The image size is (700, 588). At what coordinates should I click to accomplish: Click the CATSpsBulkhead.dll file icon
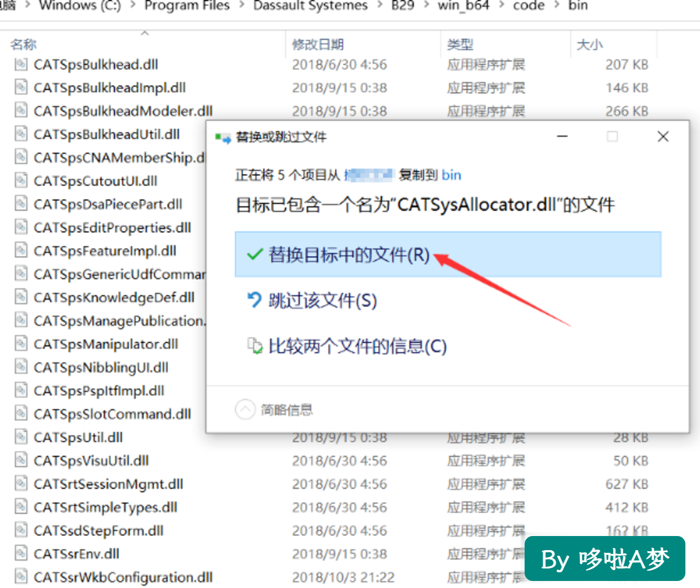21,64
